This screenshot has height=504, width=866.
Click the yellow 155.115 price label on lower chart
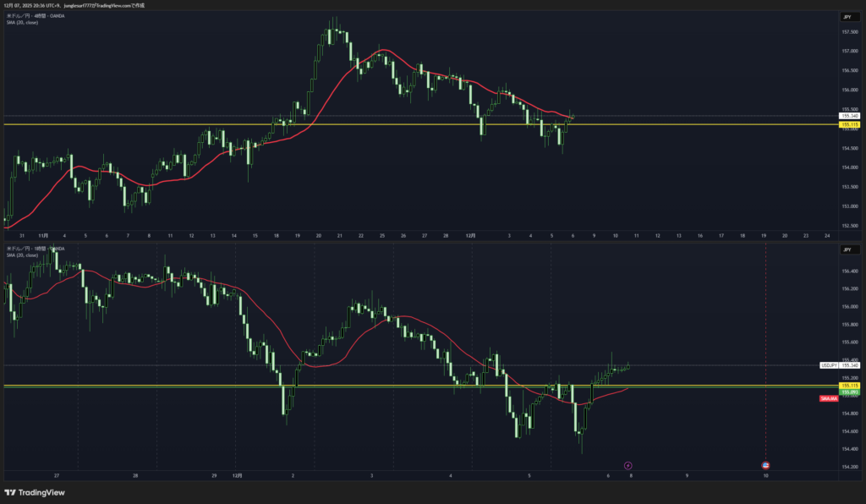[x=848, y=386]
